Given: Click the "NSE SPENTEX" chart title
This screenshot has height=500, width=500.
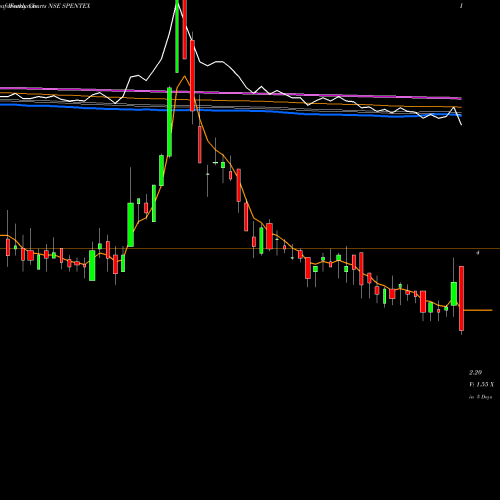Looking at the screenshot, I should click(69, 6).
